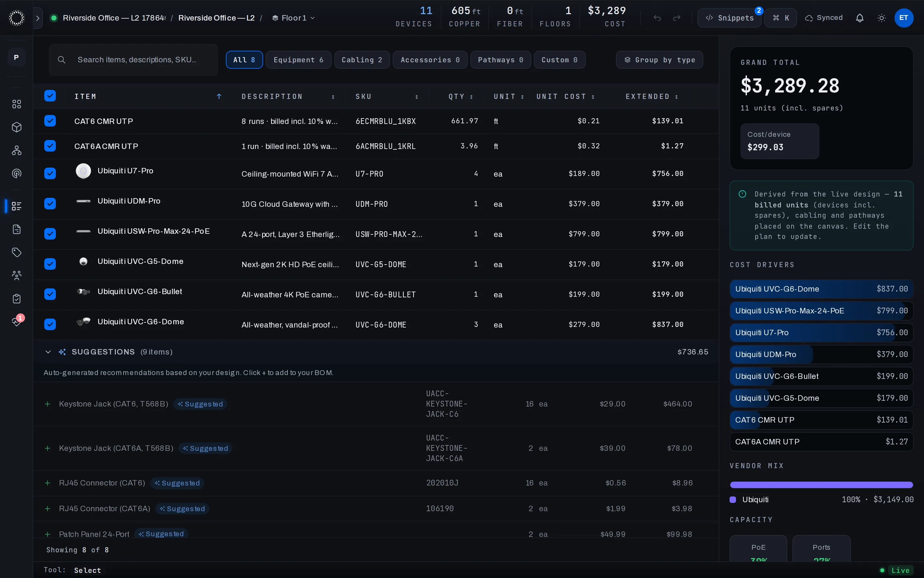
Task: Sort by the EXTENDED column header
Action: [x=652, y=96]
